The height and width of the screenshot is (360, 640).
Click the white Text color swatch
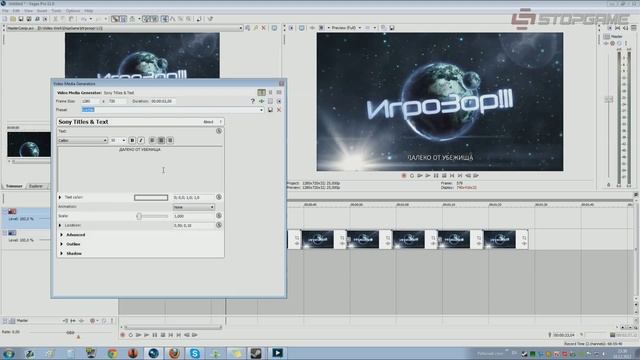(151, 198)
